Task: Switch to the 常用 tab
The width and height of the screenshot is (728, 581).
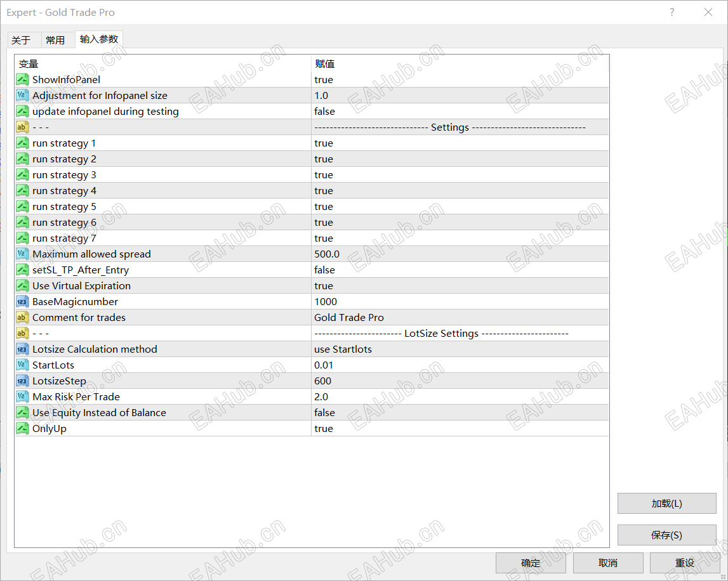Action: click(x=58, y=41)
